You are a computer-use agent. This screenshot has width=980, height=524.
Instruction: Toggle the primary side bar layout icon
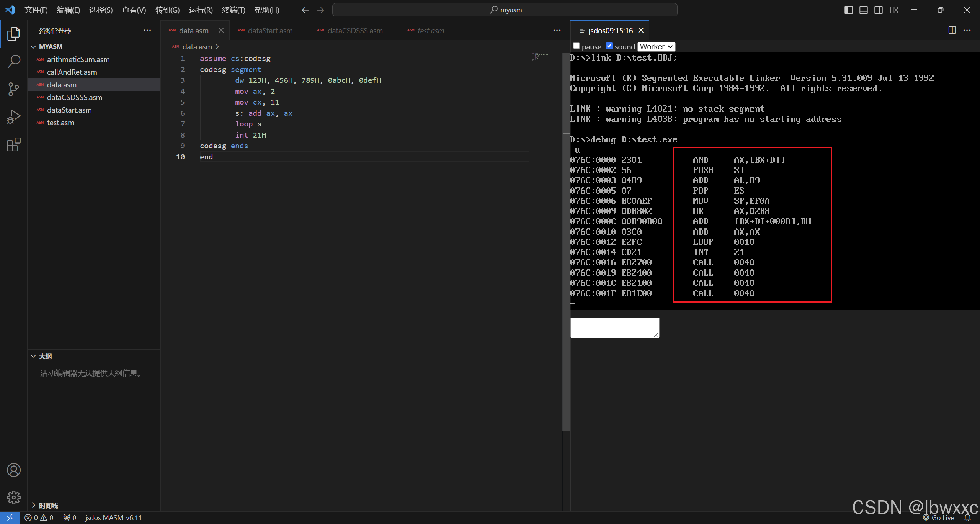coord(848,10)
